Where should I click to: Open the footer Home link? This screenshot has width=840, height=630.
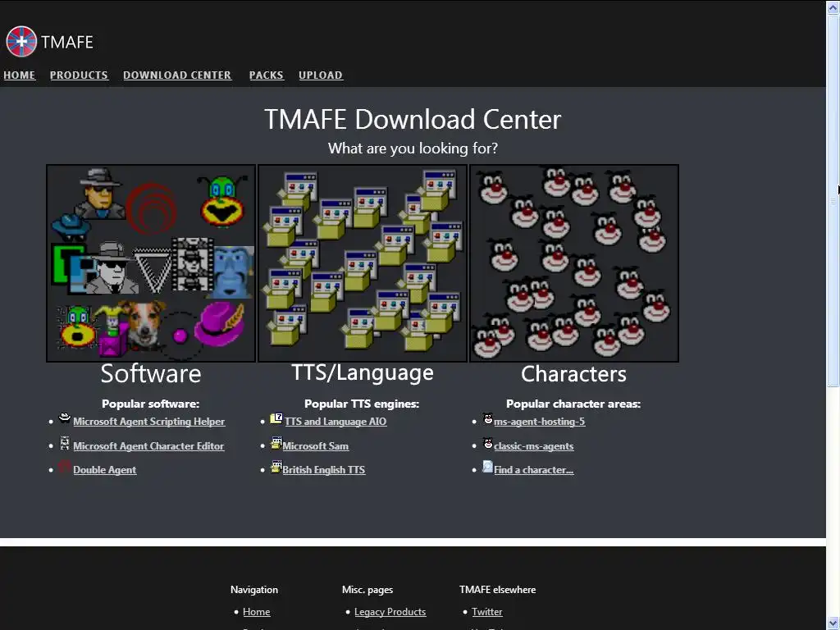coord(257,612)
